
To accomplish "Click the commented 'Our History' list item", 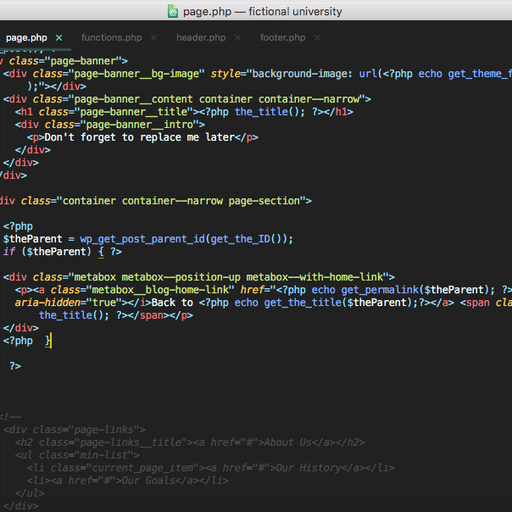I will pos(308,468).
